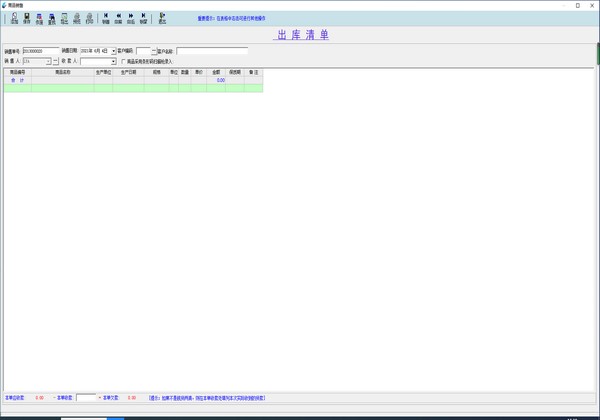The width and height of the screenshot is (600, 420).
Task: Click the product name (商品名称) column header
Action: tap(62, 72)
